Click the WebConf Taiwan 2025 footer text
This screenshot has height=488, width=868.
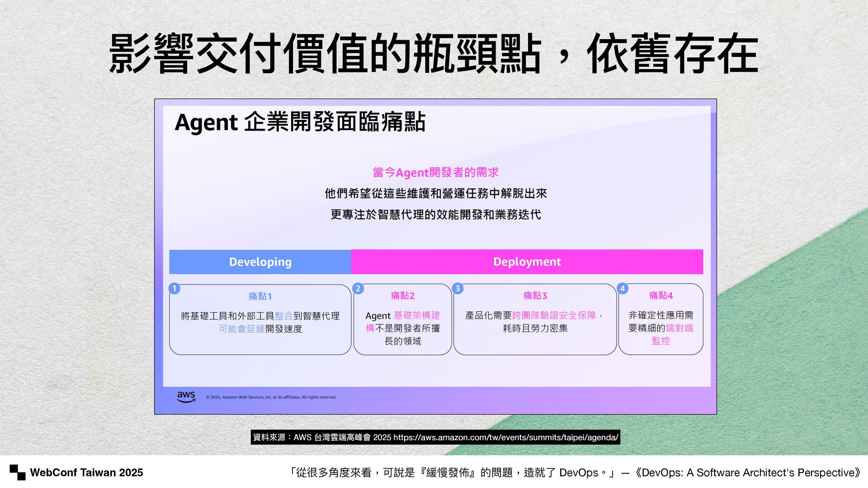point(86,473)
